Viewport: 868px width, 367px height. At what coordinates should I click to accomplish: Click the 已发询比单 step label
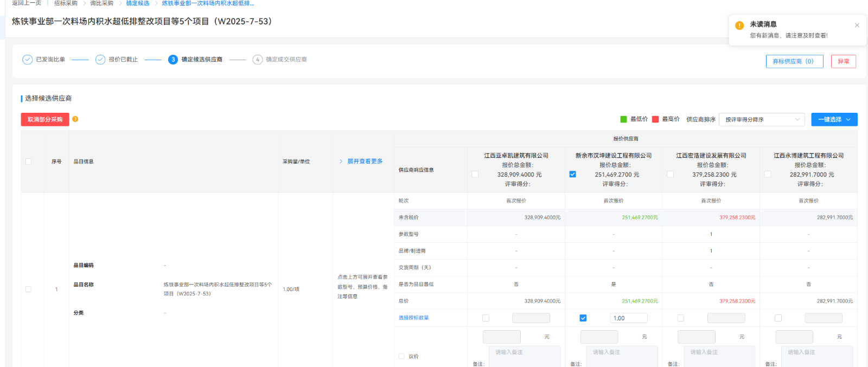[50, 60]
